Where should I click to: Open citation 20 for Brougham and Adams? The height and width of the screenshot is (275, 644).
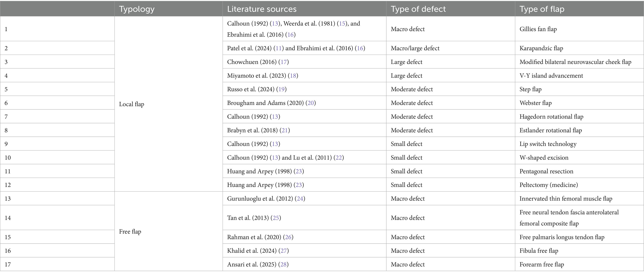[x=310, y=103]
